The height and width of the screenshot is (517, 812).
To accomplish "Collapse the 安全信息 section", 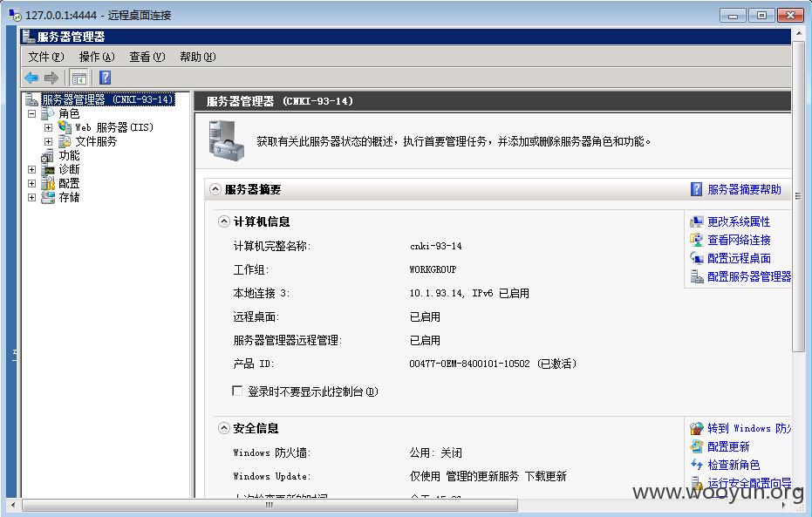I will pyautogui.click(x=223, y=428).
